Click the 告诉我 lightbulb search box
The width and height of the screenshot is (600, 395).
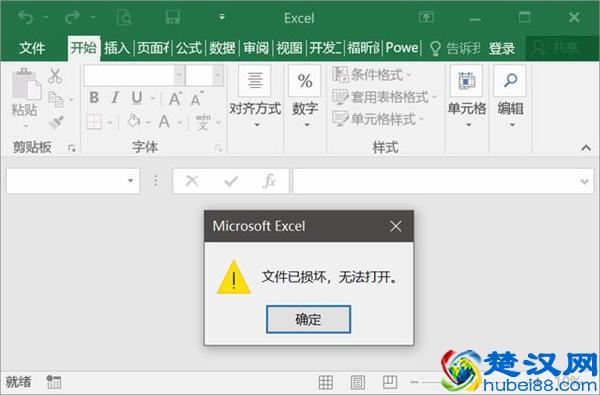point(455,48)
